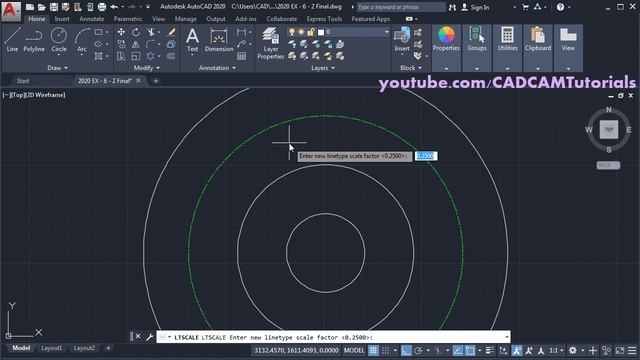
Task: Click the Hatch tool
Action: (98, 56)
